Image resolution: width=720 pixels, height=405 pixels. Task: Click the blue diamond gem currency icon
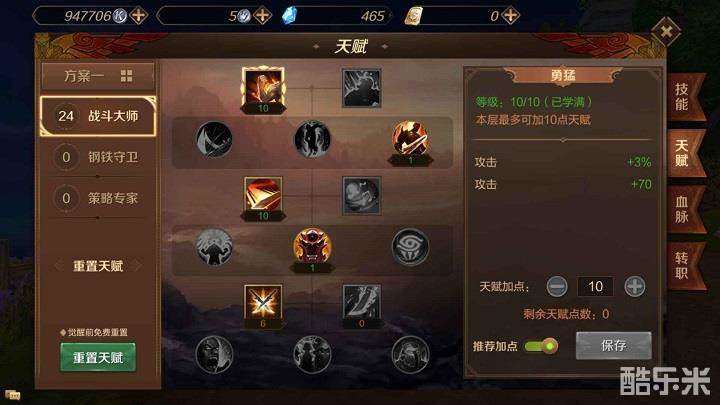tap(289, 15)
